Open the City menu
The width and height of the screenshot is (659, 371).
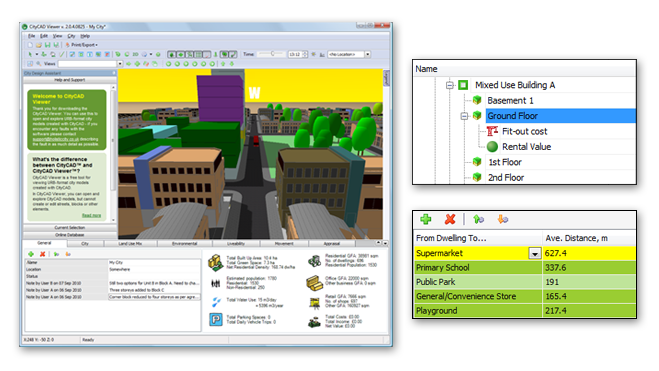[x=71, y=36]
